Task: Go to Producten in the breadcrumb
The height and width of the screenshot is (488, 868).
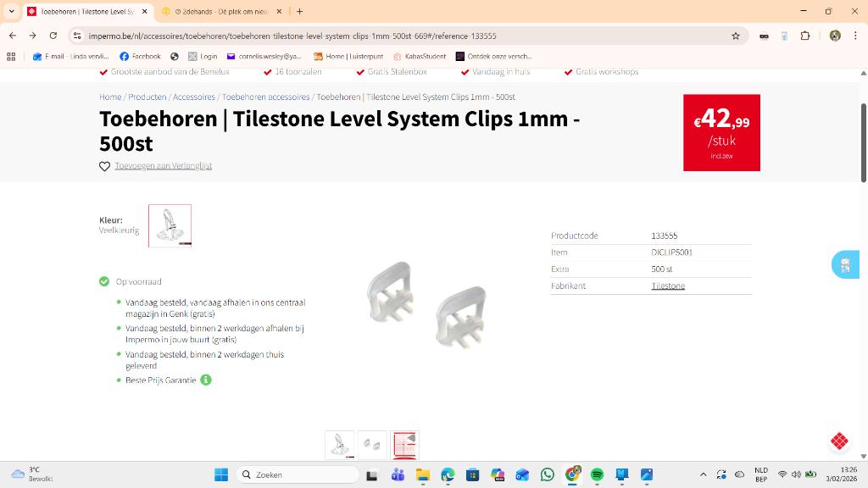Action: (147, 97)
